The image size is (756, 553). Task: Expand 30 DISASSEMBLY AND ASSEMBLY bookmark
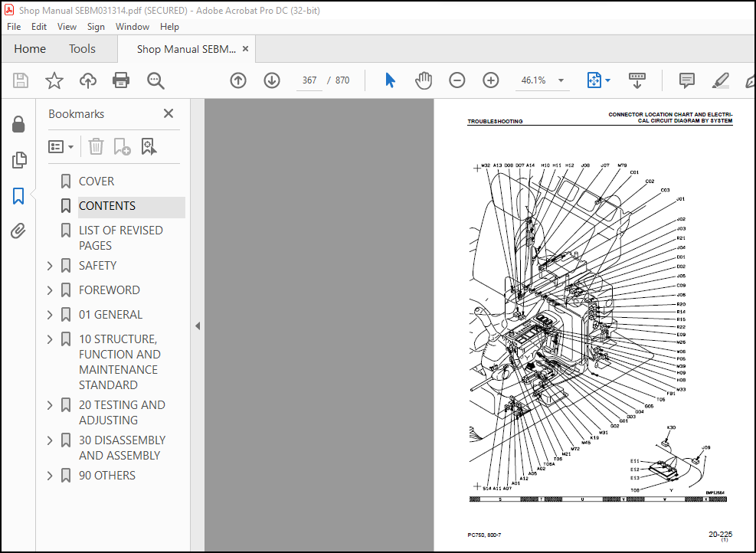[x=50, y=440]
